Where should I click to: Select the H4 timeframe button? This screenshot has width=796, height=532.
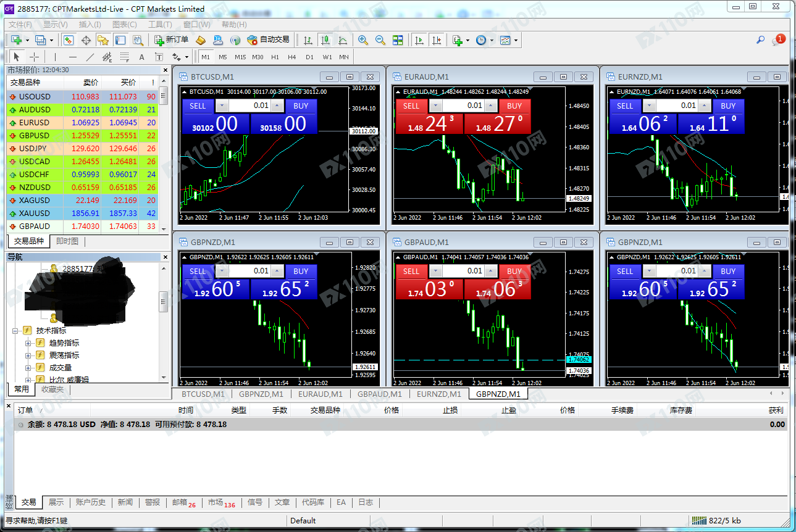tap(292, 57)
